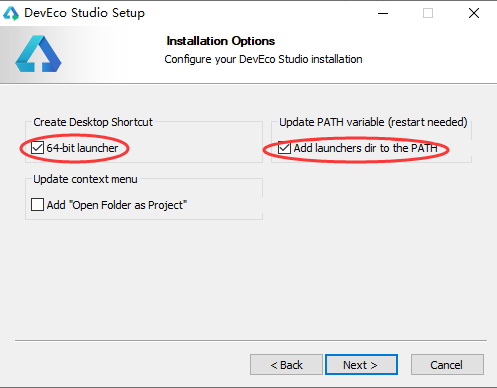Close the setup window with X

click(x=474, y=13)
